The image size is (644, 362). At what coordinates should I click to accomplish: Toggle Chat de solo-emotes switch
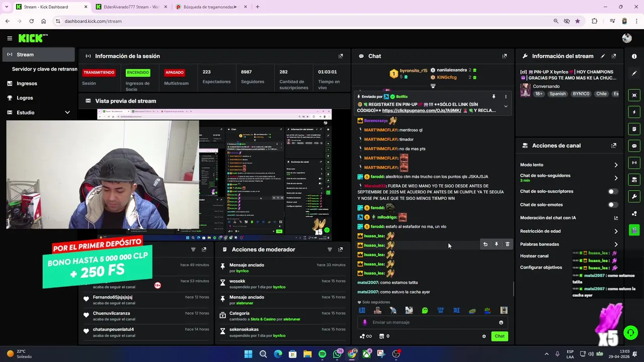point(613,205)
